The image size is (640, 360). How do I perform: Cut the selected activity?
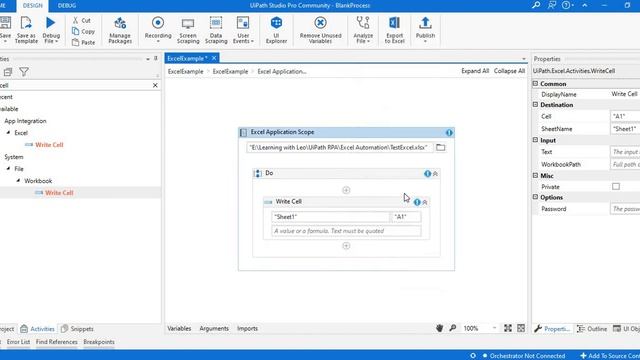coord(82,20)
